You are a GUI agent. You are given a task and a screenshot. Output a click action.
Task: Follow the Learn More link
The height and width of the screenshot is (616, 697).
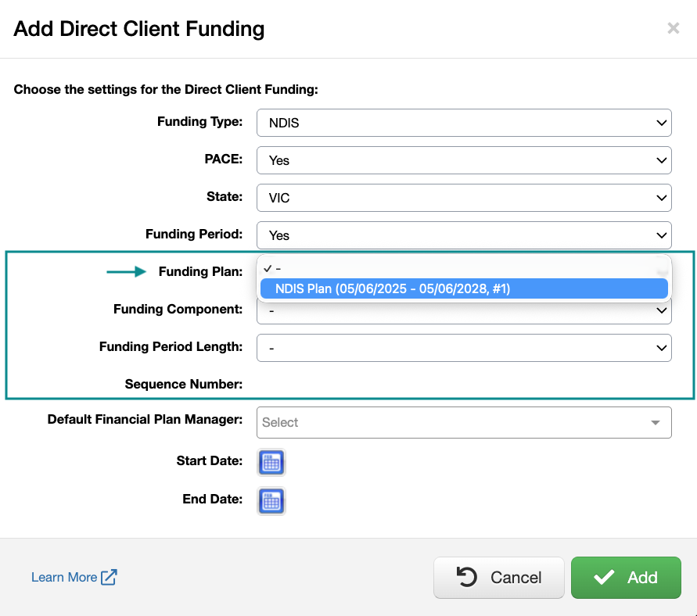pos(64,578)
